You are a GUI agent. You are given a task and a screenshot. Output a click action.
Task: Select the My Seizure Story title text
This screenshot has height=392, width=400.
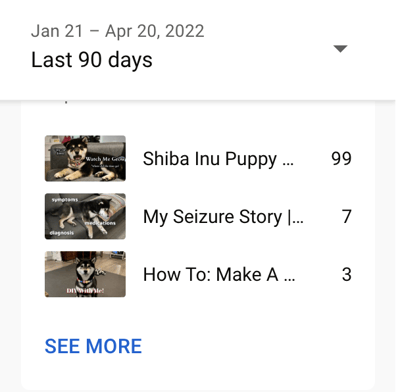(223, 217)
